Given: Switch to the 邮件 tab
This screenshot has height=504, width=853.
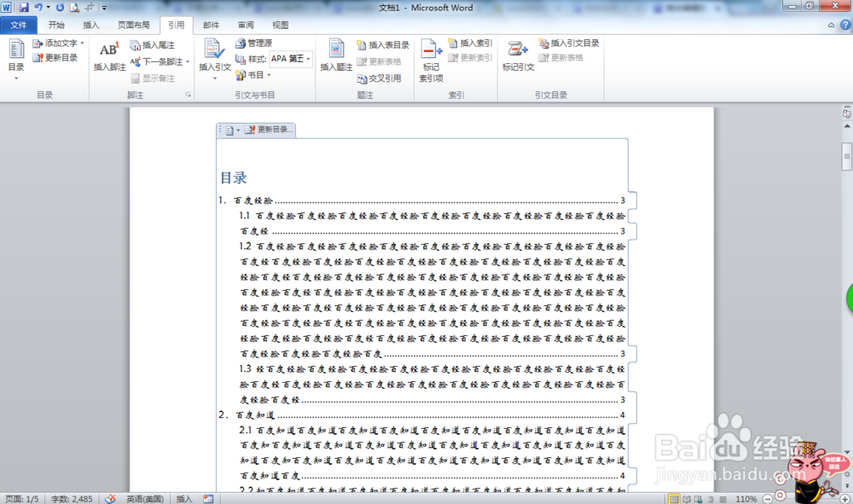Looking at the screenshot, I should [211, 25].
